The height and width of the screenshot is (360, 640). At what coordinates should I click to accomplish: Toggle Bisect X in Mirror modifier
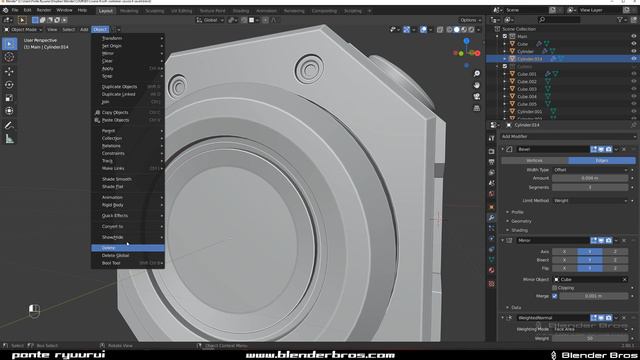point(564,260)
